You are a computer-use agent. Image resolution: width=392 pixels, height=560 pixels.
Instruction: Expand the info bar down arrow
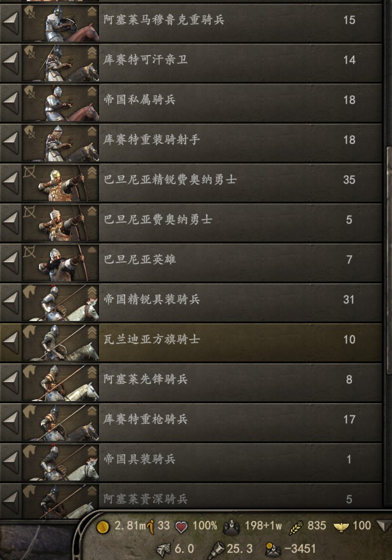pyautogui.click(x=384, y=526)
